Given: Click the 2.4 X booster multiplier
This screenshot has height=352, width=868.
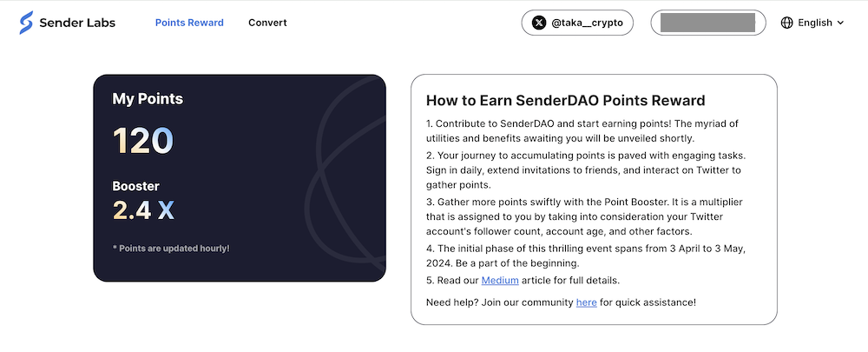Looking at the screenshot, I should (143, 209).
